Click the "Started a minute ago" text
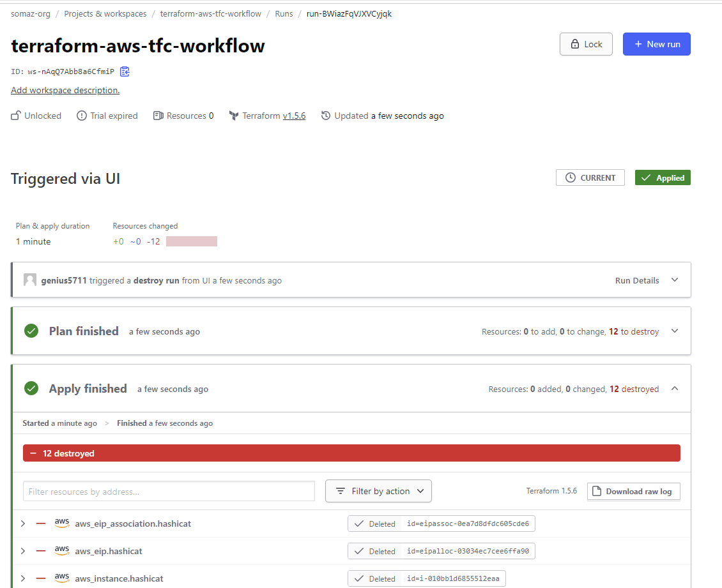722x588 pixels. click(x=60, y=423)
